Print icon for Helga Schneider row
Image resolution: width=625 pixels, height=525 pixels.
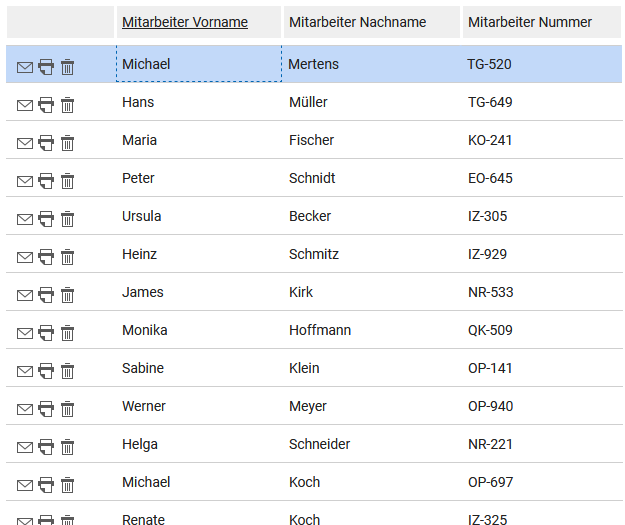click(x=46, y=447)
